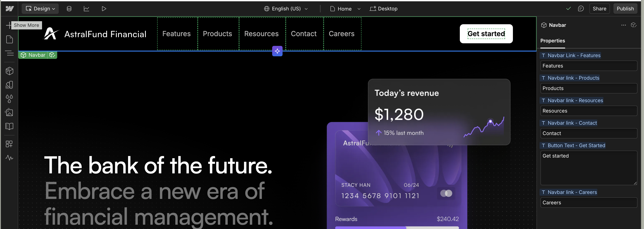Click the Variables droplets icon
The width and height of the screenshot is (644, 229).
click(9, 98)
